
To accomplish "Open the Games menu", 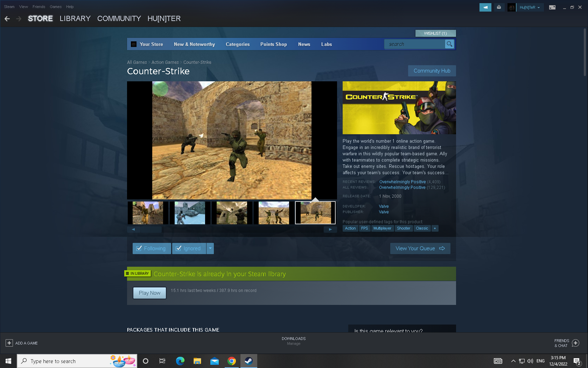I will pyautogui.click(x=55, y=7).
